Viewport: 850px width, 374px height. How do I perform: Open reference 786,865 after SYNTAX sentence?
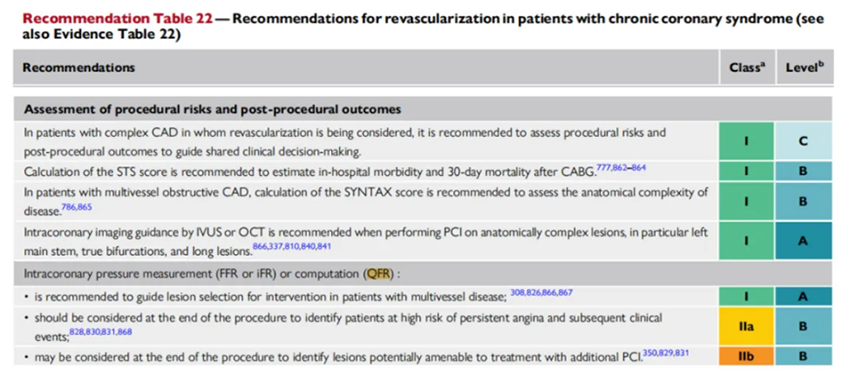tap(75, 207)
